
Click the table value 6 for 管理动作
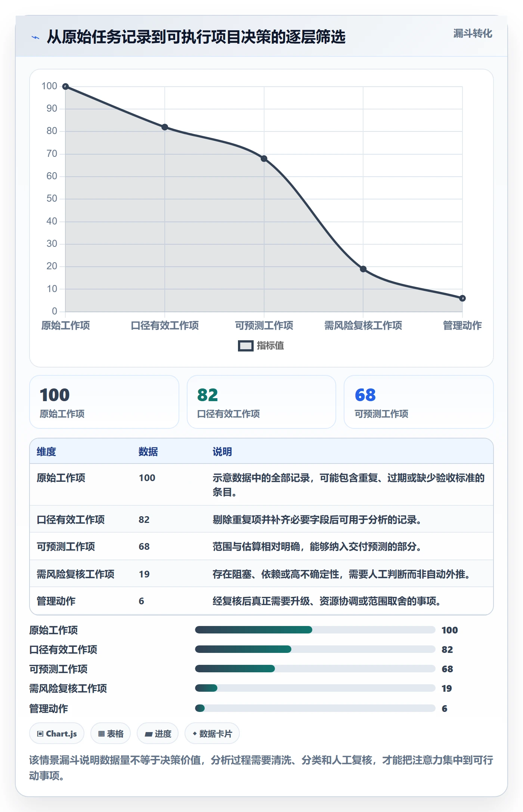tap(141, 601)
